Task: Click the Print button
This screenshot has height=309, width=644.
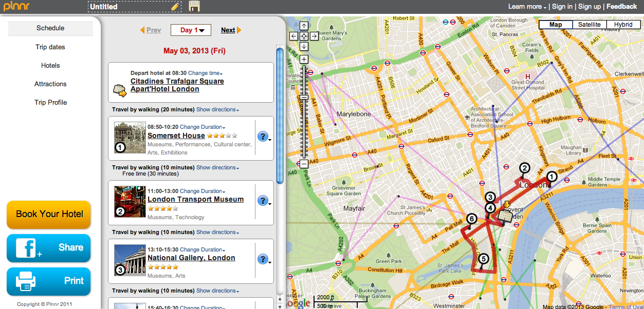Action: pos(49,281)
